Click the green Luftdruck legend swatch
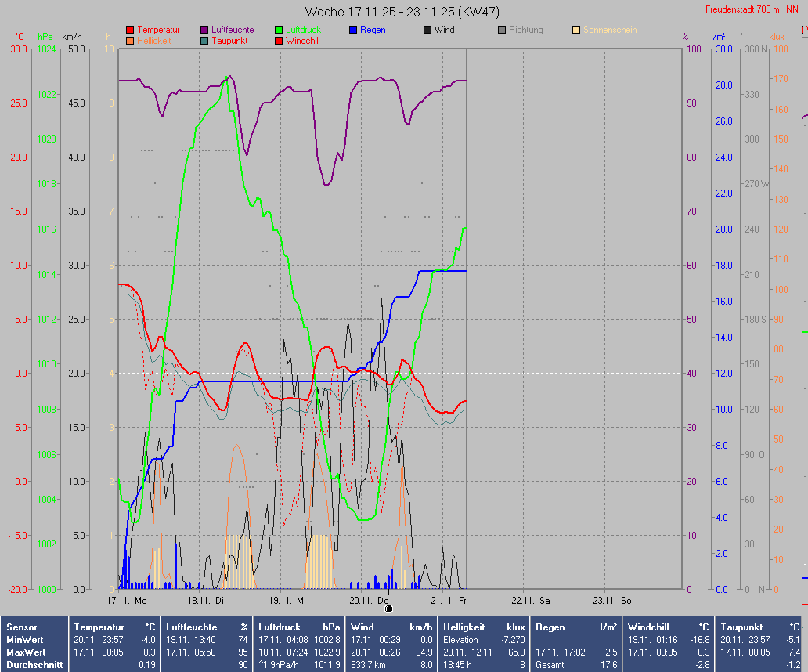Screen dimensions: 808x672 [279, 30]
